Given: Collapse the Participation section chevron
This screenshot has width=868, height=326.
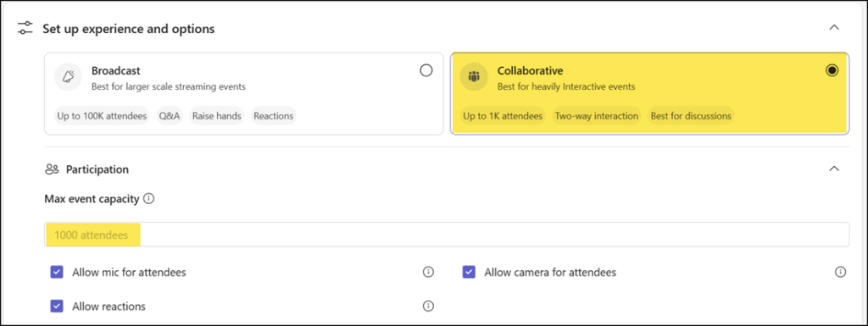Looking at the screenshot, I should pyautogui.click(x=834, y=169).
